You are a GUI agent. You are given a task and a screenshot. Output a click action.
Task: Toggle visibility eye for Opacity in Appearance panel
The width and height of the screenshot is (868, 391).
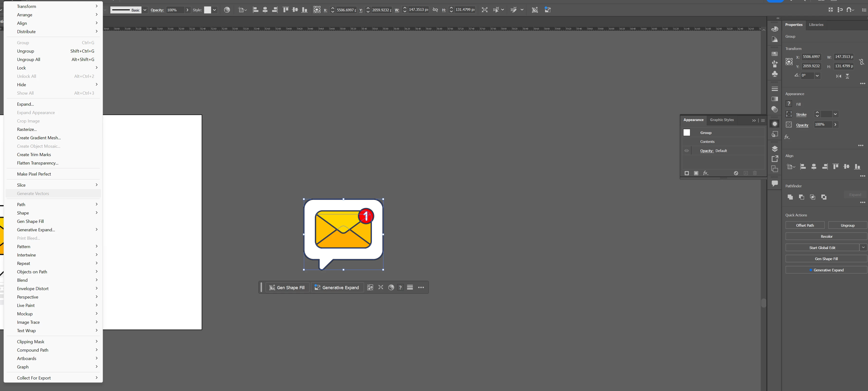coord(686,151)
